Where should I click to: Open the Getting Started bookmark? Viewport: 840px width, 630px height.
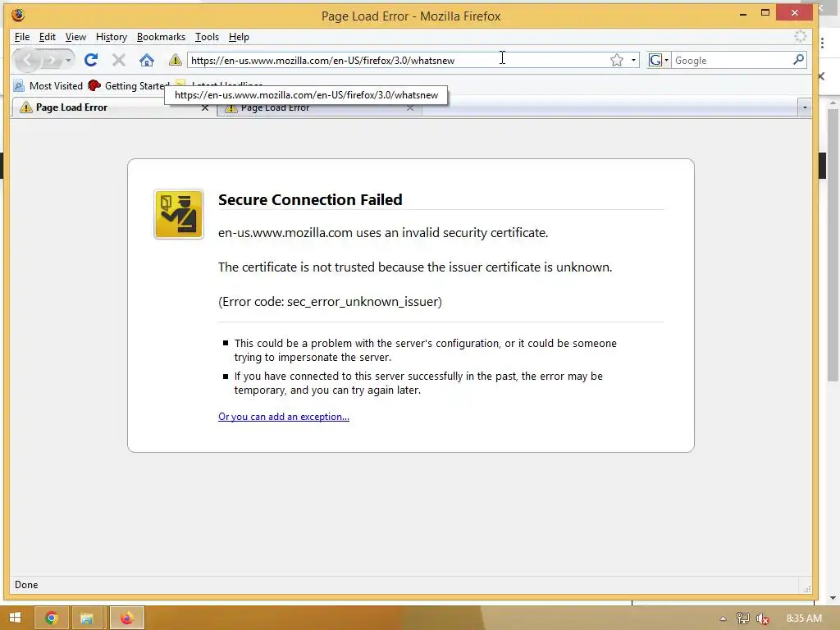(x=129, y=85)
